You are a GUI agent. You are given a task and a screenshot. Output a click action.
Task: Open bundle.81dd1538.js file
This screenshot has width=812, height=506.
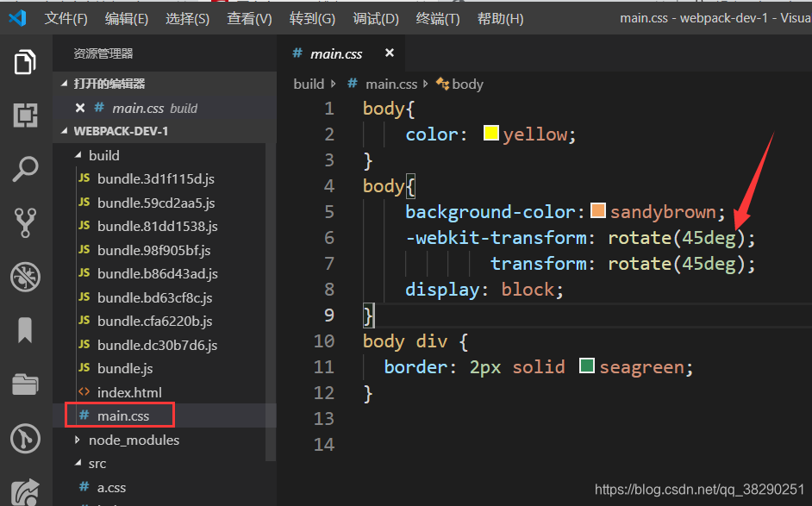pyautogui.click(x=158, y=227)
